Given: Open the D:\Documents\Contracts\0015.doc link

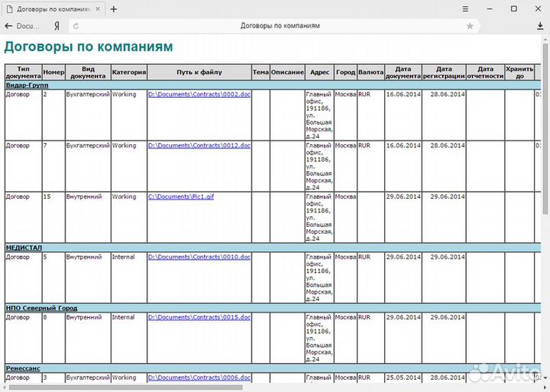Looking at the screenshot, I should click(x=199, y=317).
